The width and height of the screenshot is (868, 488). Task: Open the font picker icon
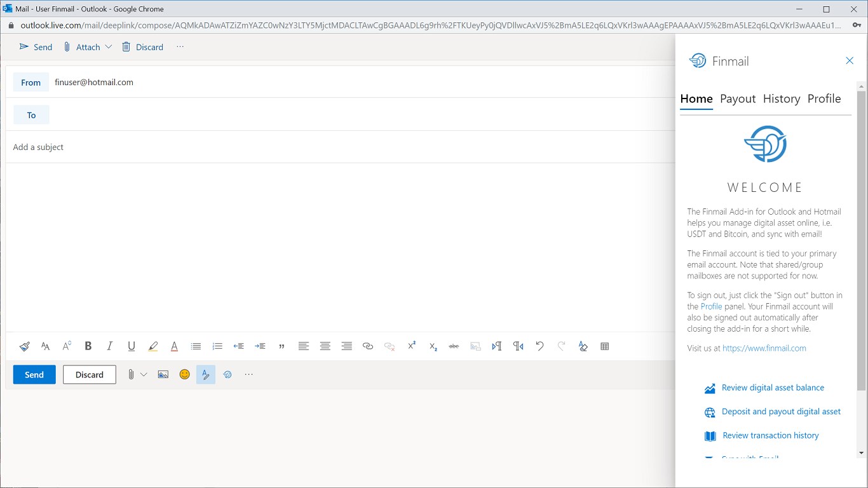pyautogui.click(x=46, y=346)
